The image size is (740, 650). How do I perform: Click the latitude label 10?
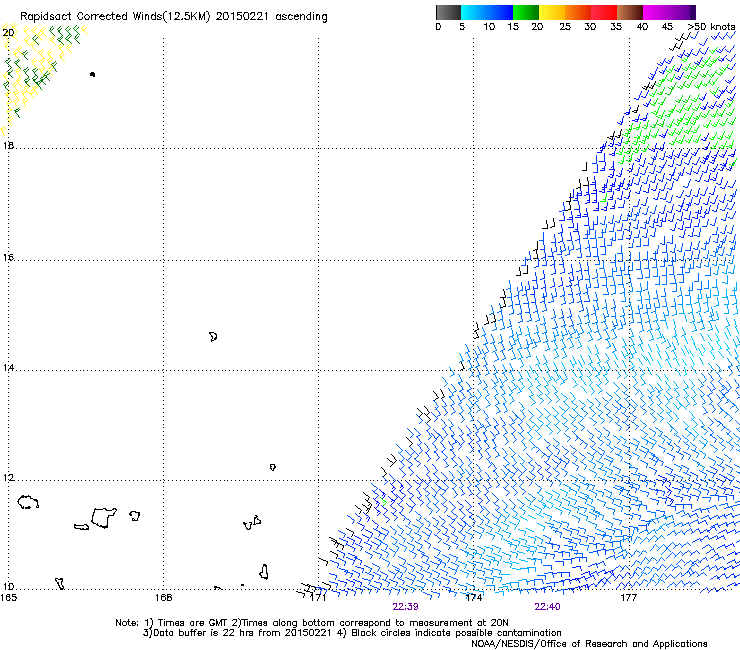click(x=8, y=586)
